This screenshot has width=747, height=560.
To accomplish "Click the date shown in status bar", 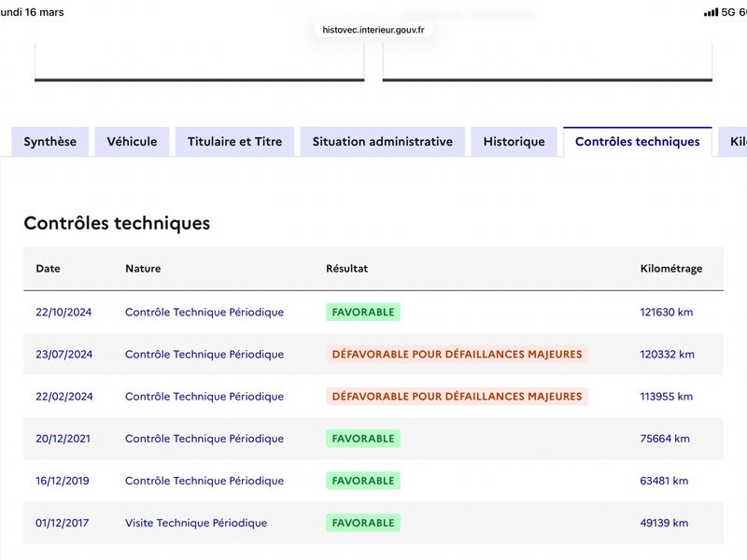I will click(32, 12).
